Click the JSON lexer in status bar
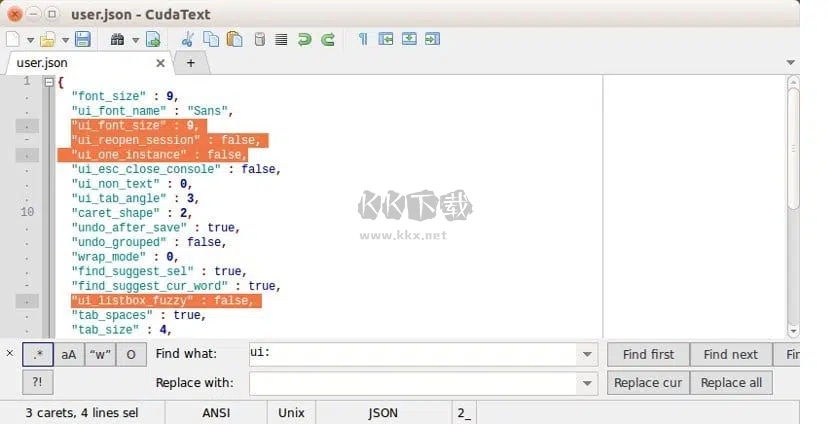 [x=383, y=412]
